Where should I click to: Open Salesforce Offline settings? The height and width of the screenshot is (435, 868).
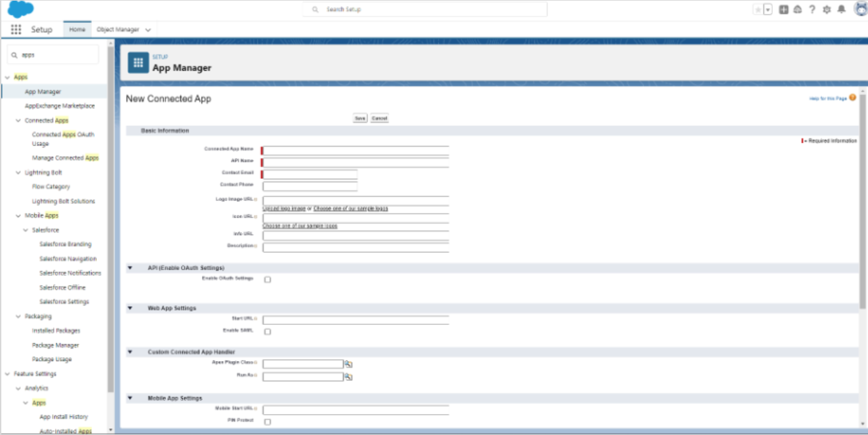pyautogui.click(x=62, y=288)
